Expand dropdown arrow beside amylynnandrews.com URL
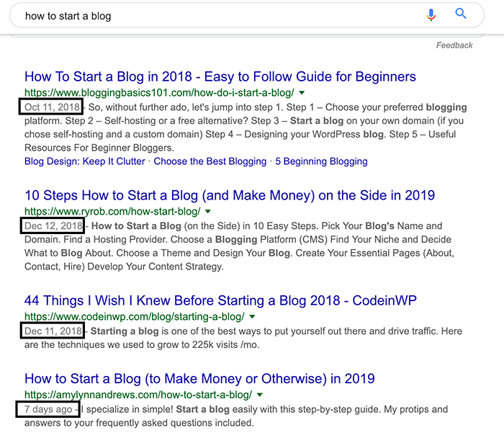The height and width of the screenshot is (443, 504). click(260, 395)
